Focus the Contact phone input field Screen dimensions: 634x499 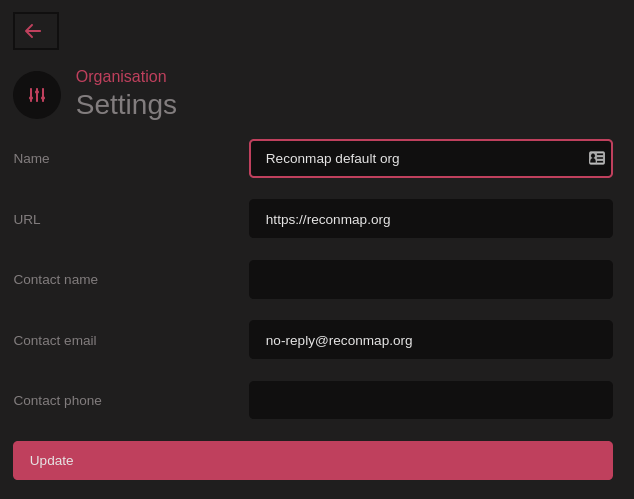(431, 400)
